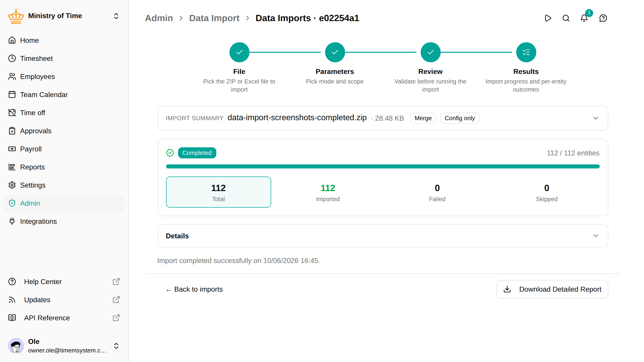Click Ole's avatar image
This screenshot has height=362, width=644.
pyautogui.click(x=16, y=346)
